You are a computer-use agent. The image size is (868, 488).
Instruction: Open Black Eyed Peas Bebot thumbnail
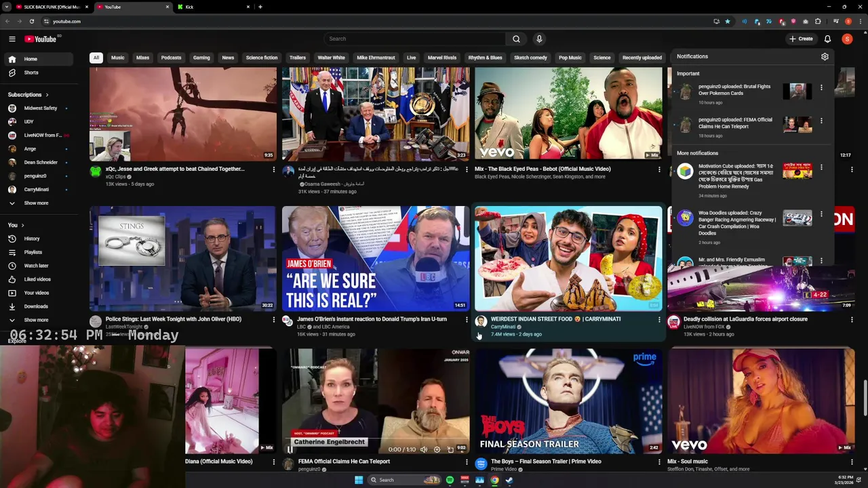click(x=568, y=113)
